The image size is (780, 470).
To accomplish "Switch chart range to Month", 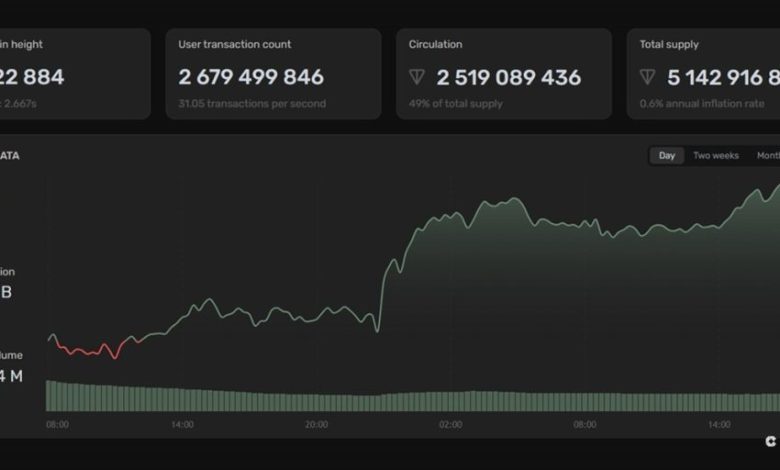I will coord(768,156).
